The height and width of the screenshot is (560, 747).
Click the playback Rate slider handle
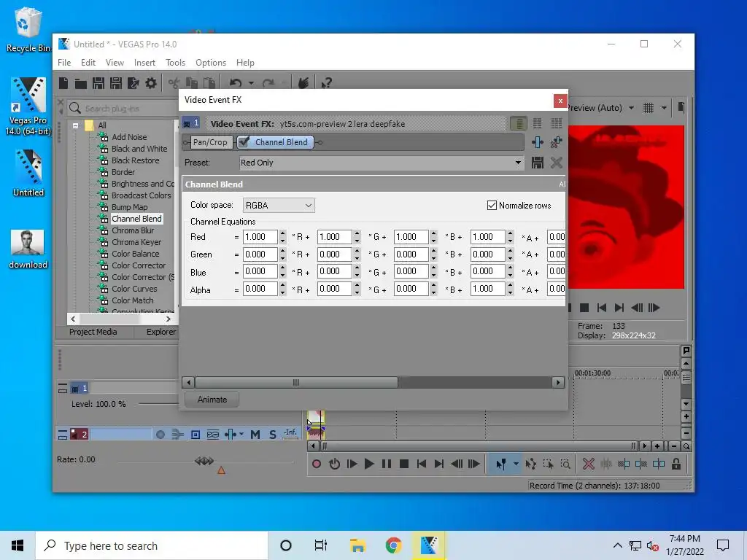click(204, 461)
